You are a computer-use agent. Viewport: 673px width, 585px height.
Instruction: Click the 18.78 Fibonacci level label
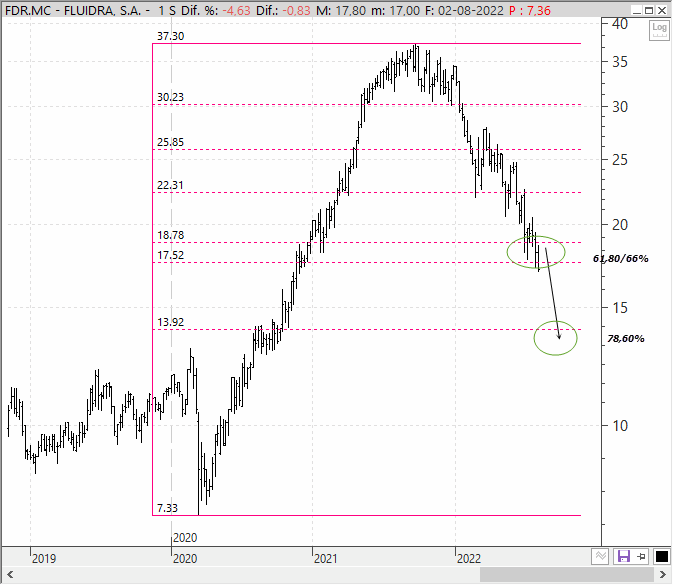point(170,235)
